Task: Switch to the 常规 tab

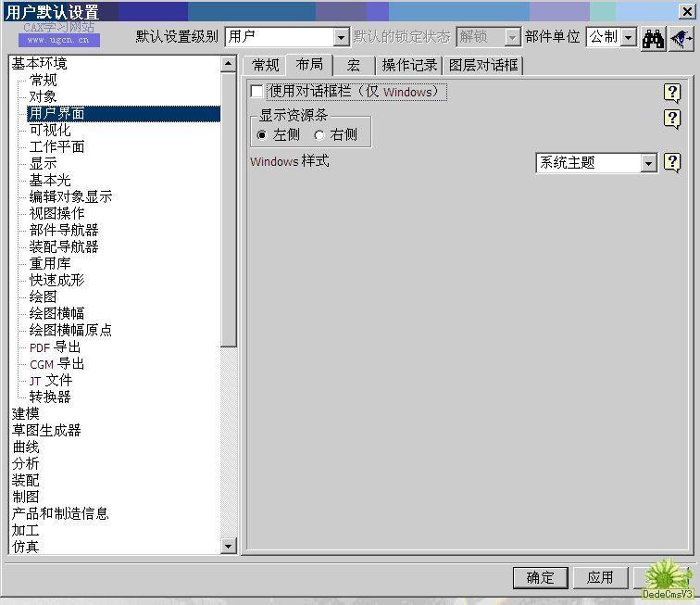Action: tap(266, 65)
